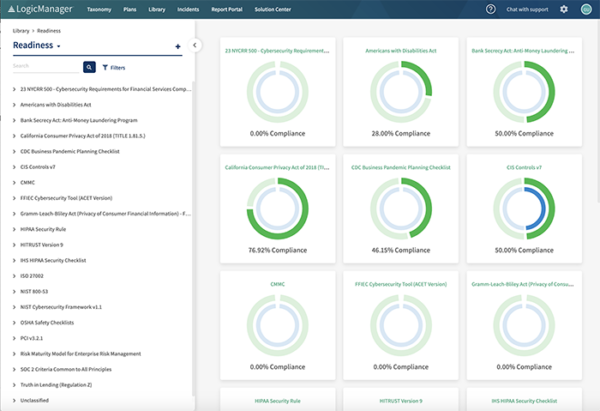The height and width of the screenshot is (411, 600).
Task: Select PCI v3.2.1 in the tree
Action: point(31,338)
